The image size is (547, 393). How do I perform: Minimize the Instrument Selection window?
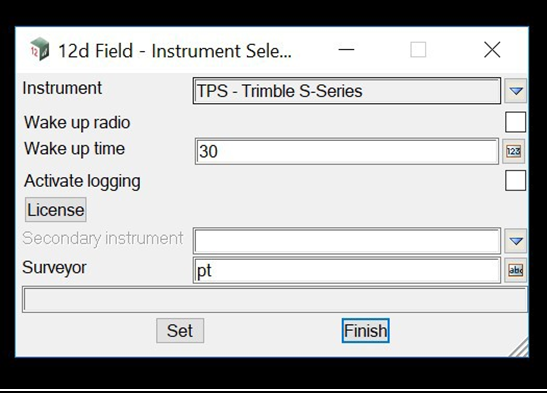[346, 50]
